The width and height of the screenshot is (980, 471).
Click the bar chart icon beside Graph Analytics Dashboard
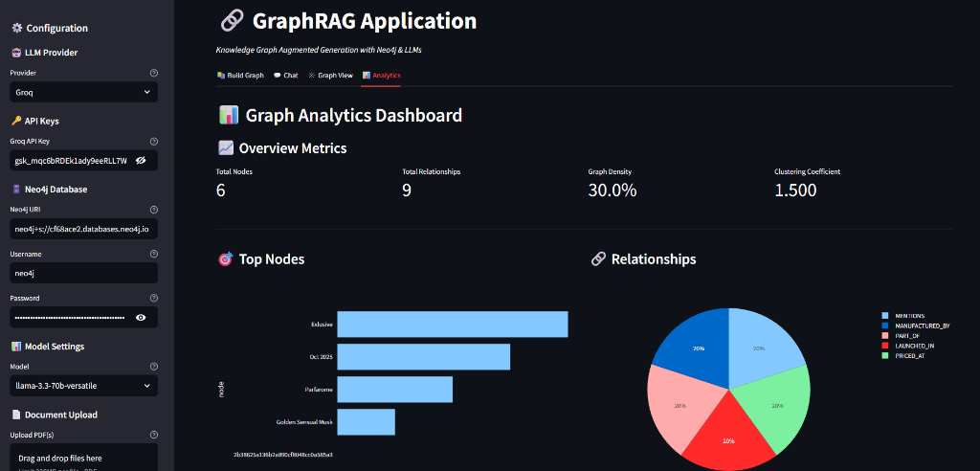pyautogui.click(x=229, y=115)
